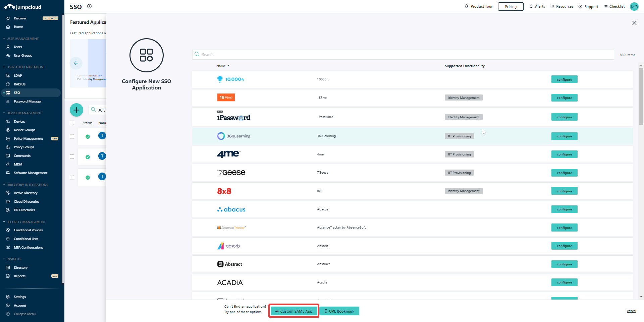
Task: Click the green plus button to add application
Action: point(76,110)
